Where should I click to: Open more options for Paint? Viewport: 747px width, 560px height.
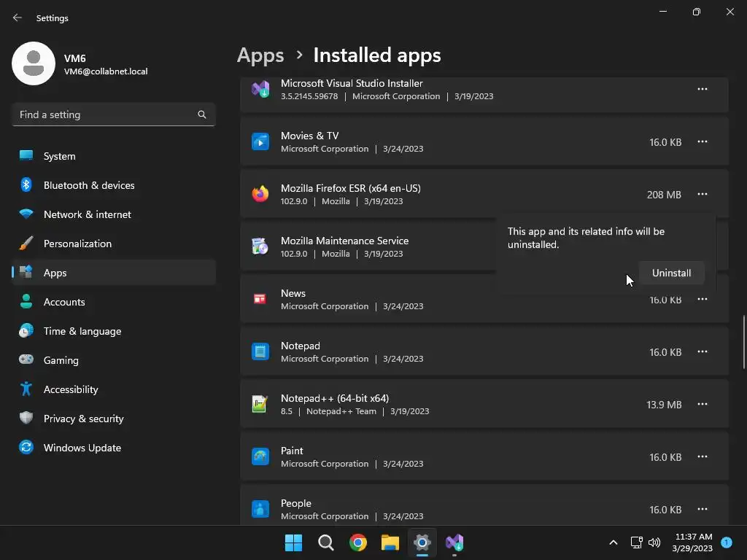tap(703, 456)
